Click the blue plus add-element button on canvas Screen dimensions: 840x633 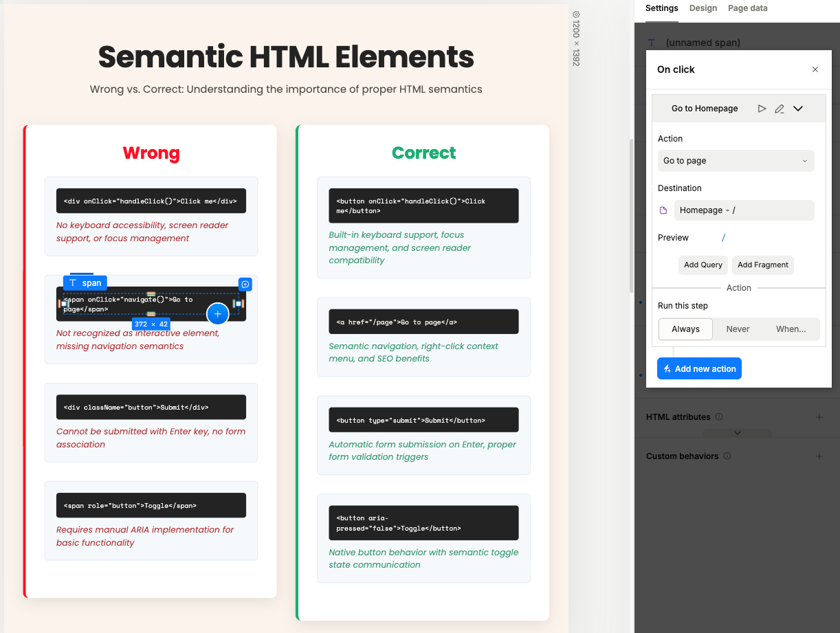[x=218, y=313]
